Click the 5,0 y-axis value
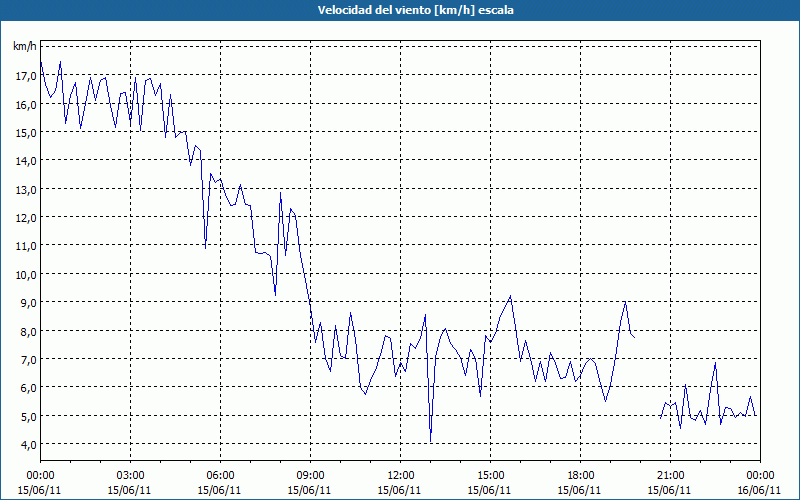800x500 pixels. tap(28, 416)
